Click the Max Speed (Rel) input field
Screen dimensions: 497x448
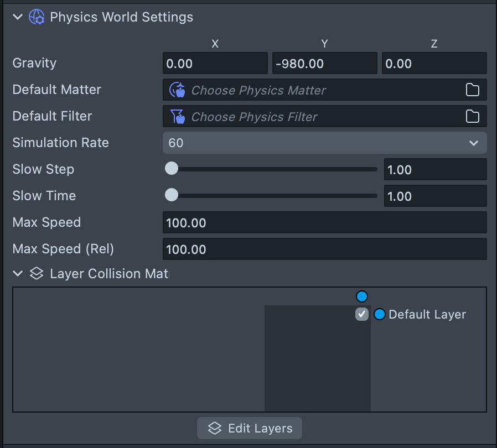[x=324, y=249]
